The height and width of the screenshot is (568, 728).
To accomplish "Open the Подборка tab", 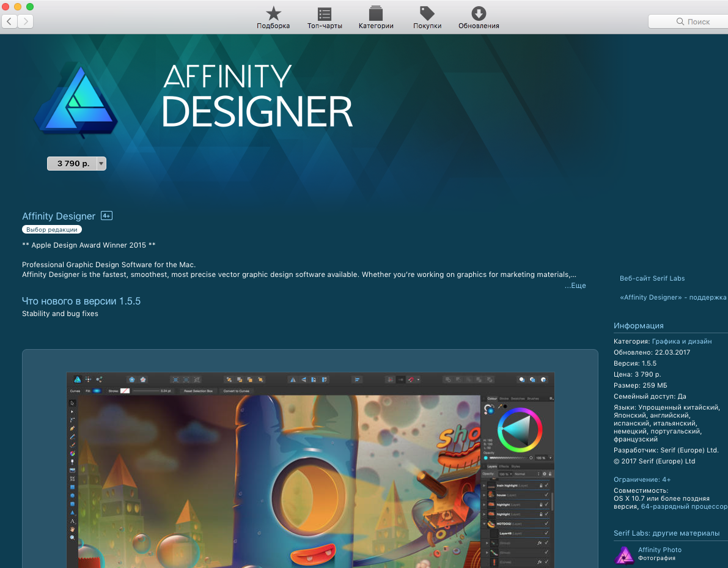I will 273,18.
